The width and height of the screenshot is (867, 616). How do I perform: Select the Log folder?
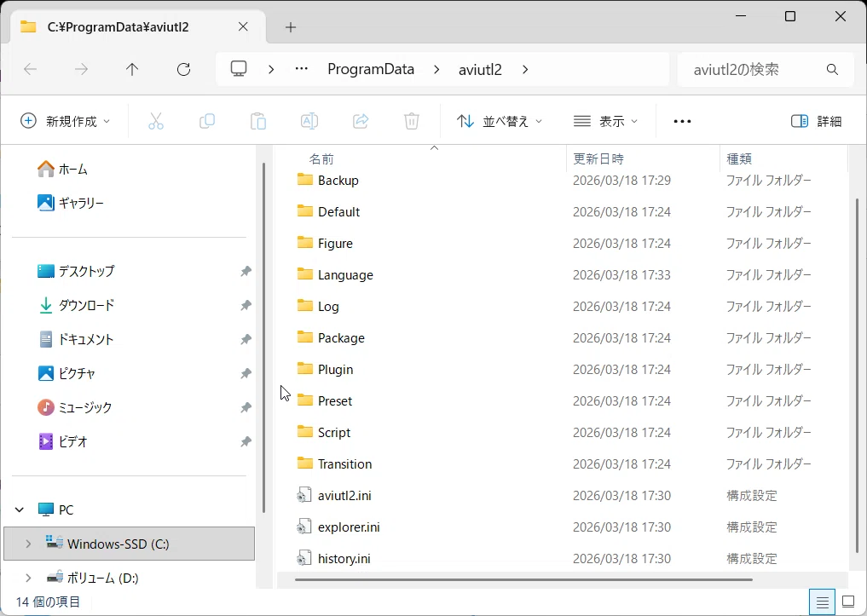pos(328,307)
